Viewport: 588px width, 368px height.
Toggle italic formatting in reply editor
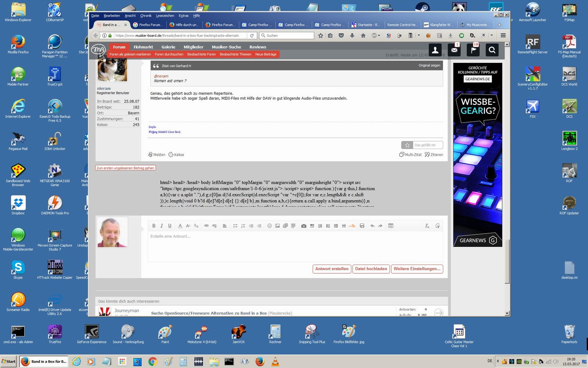pyautogui.click(x=161, y=226)
